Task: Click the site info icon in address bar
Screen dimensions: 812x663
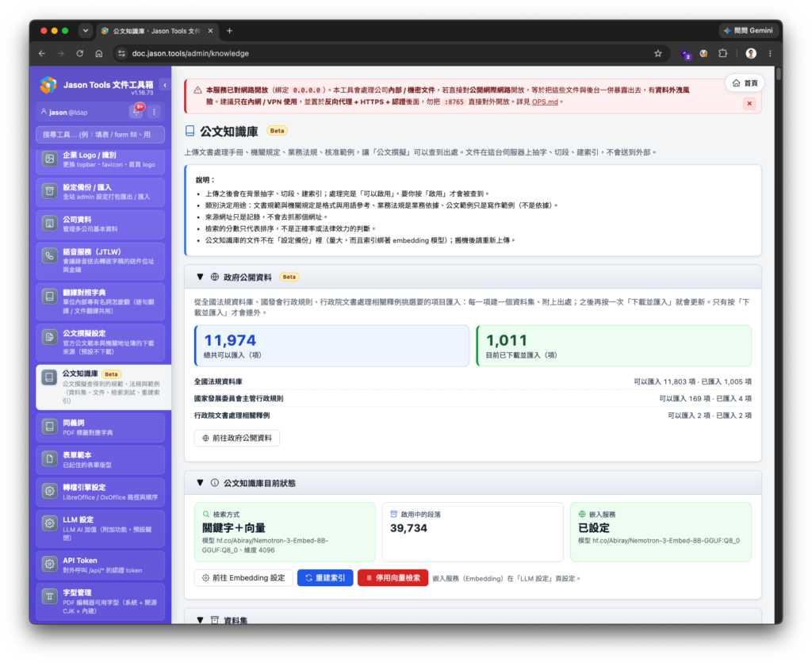Action: click(121, 53)
